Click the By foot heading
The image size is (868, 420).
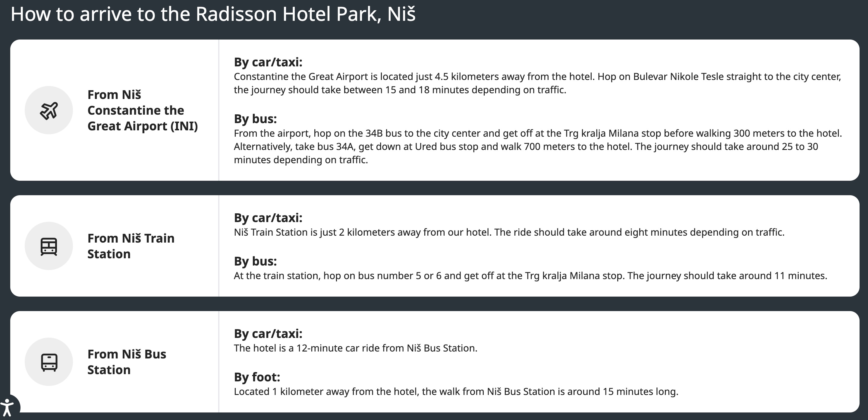point(257,377)
